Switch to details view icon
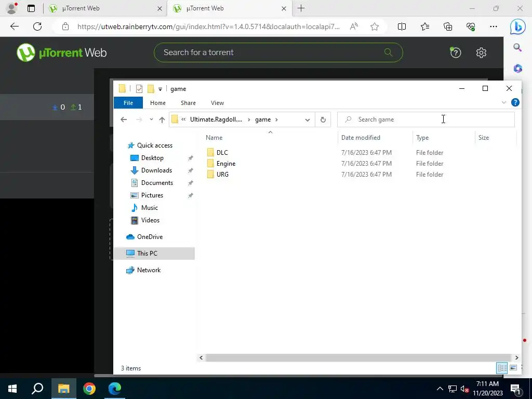This screenshot has height=399, width=532. 502,368
